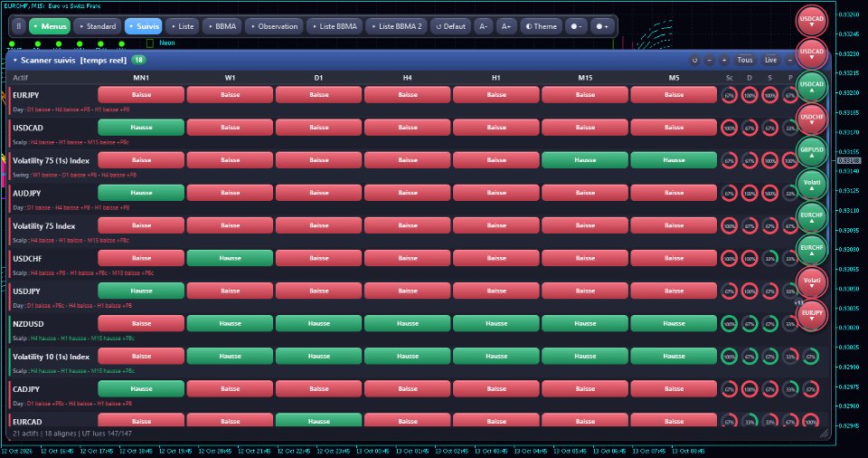Click the dot minus toolbar button
868x458 pixels.
tap(576, 26)
